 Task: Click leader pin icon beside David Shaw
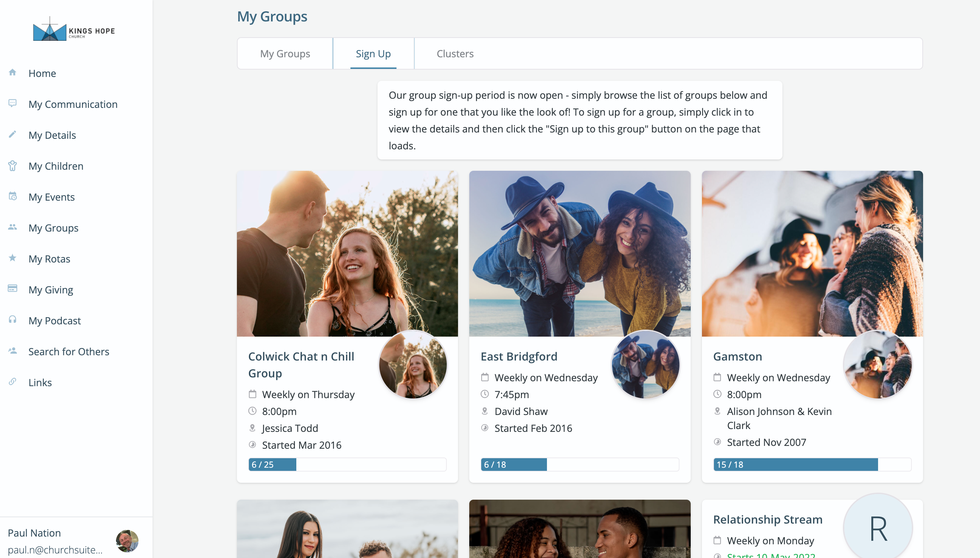point(485,411)
